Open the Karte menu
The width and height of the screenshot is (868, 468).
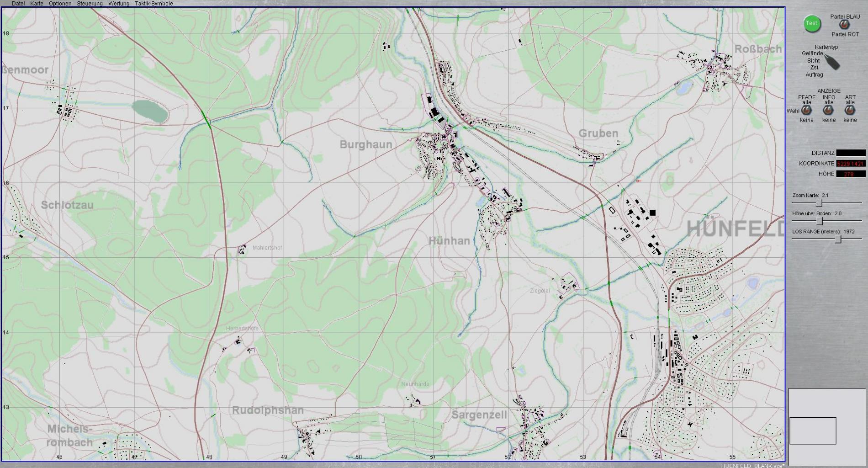click(x=37, y=4)
